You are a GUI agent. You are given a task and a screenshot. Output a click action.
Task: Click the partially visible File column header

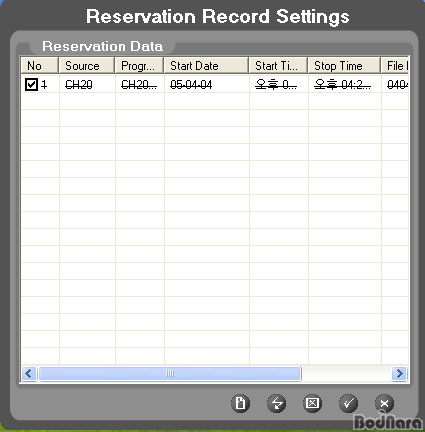point(395,65)
